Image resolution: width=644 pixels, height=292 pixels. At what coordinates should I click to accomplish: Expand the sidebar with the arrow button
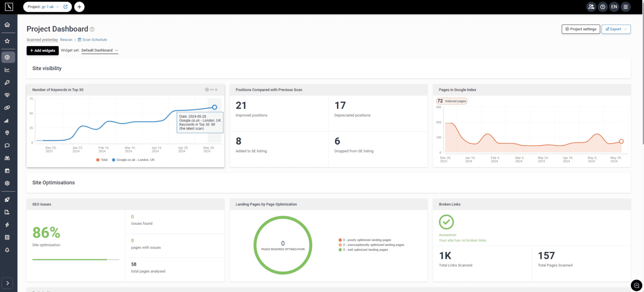(7, 283)
